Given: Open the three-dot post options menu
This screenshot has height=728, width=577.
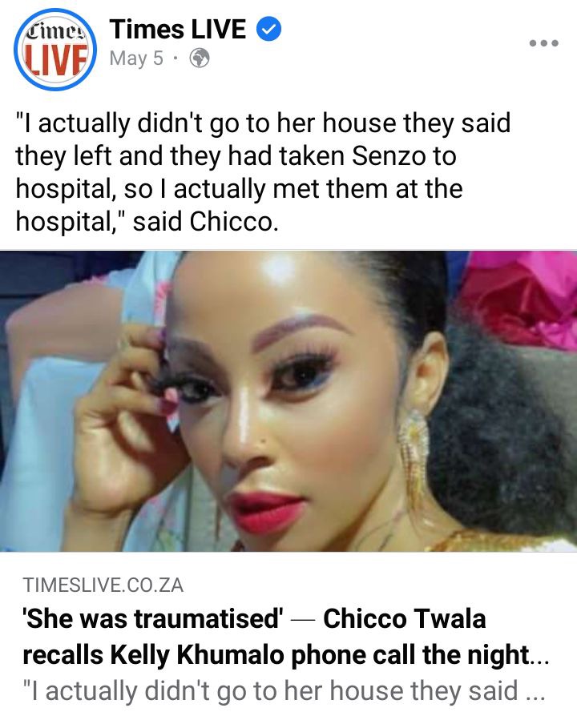Looking at the screenshot, I should [x=543, y=43].
